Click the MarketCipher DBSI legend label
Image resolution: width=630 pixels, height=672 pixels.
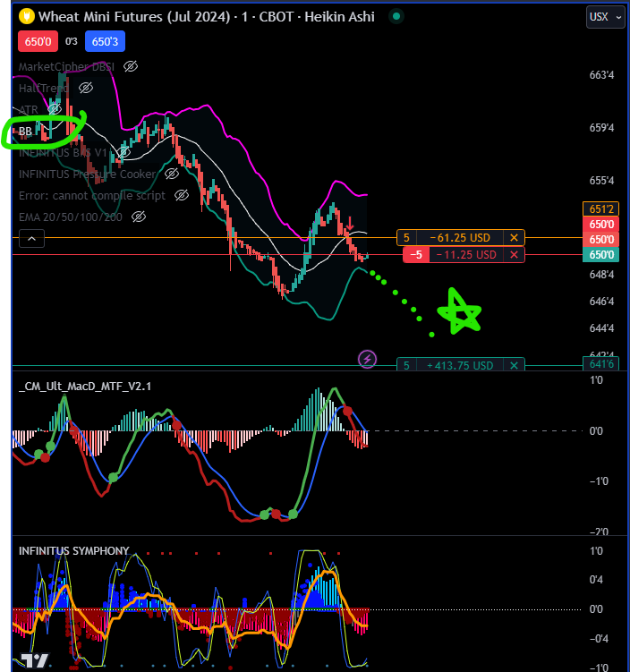click(66, 67)
